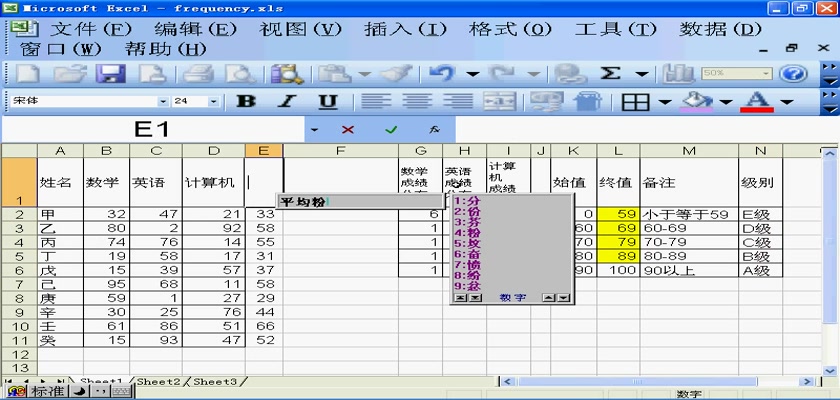Click the Save floppy disk icon
Viewport: 840px width, 400px height.
108,73
